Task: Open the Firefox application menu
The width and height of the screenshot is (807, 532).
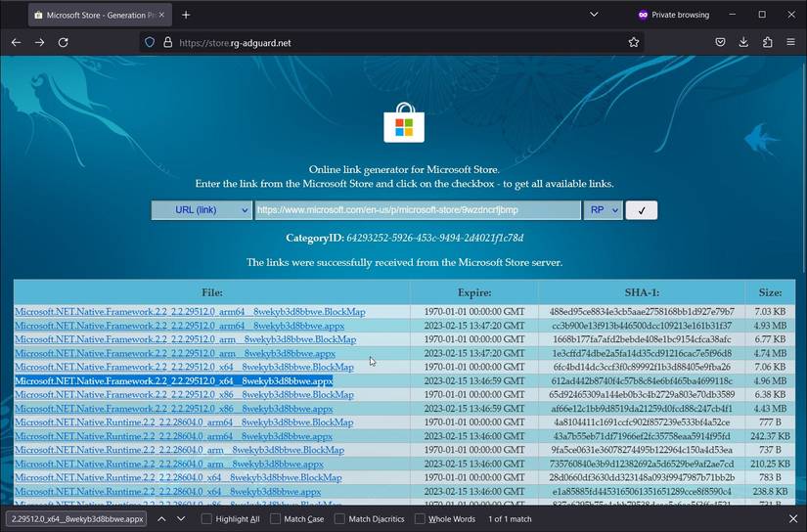Action: (791, 42)
